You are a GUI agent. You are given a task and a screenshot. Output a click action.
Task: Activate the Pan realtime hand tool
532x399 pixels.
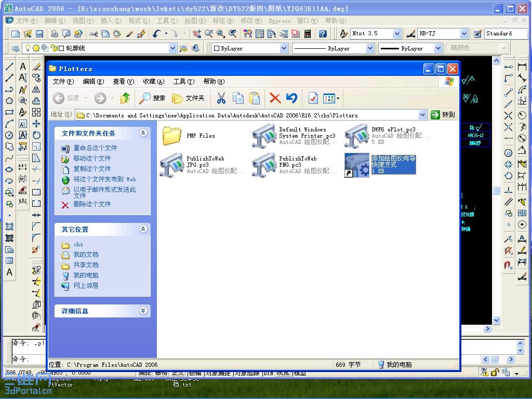click(x=196, y=34)
